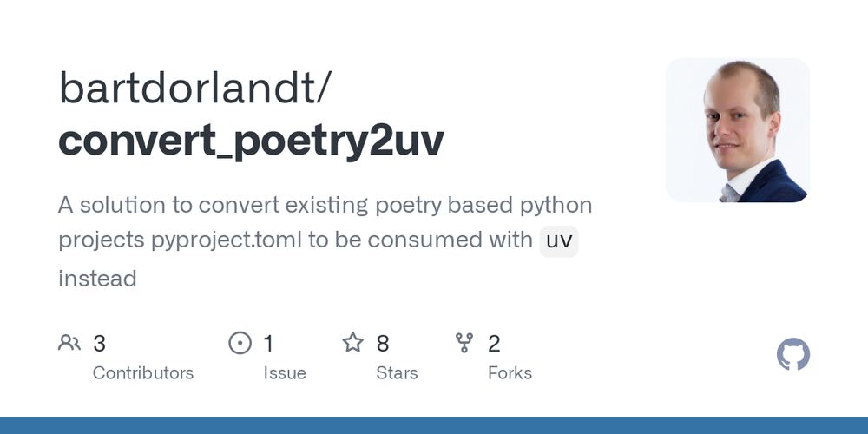Click the GitHub Octocat logo

coord(792,355)
